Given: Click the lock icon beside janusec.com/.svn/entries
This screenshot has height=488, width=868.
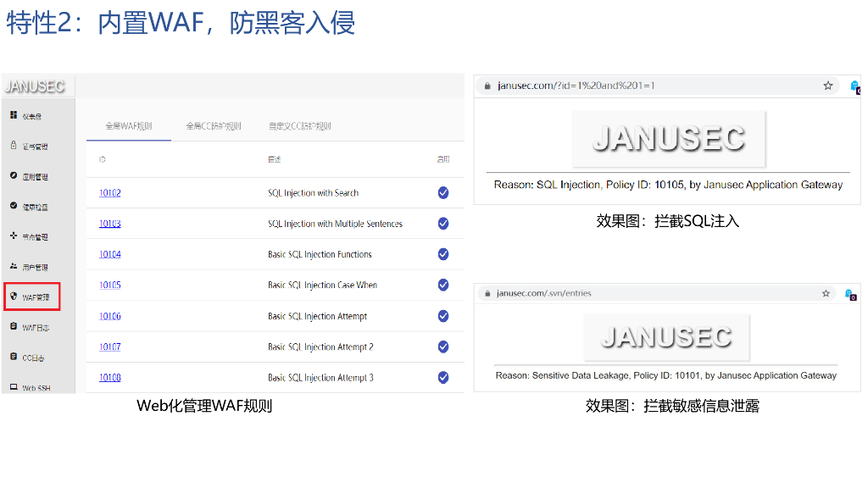Looking at the screenshot, I should pyautogui.click(x=486, y=293).
